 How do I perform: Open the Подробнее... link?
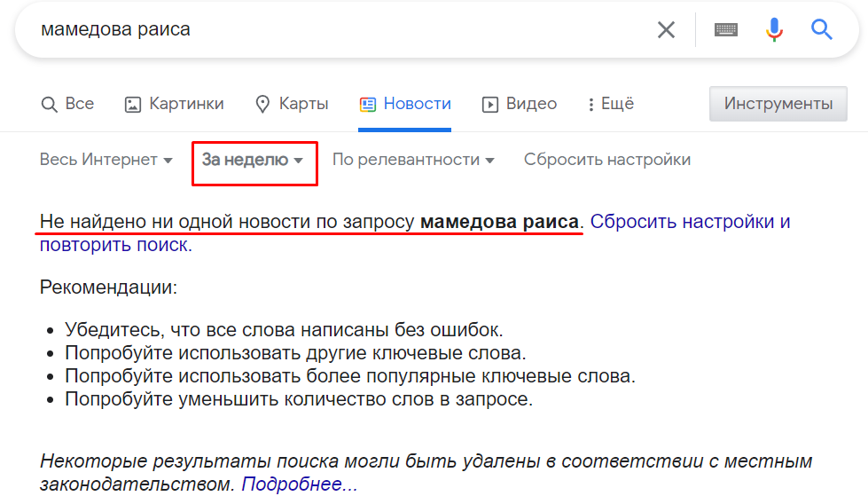click(x=300, y=484)
